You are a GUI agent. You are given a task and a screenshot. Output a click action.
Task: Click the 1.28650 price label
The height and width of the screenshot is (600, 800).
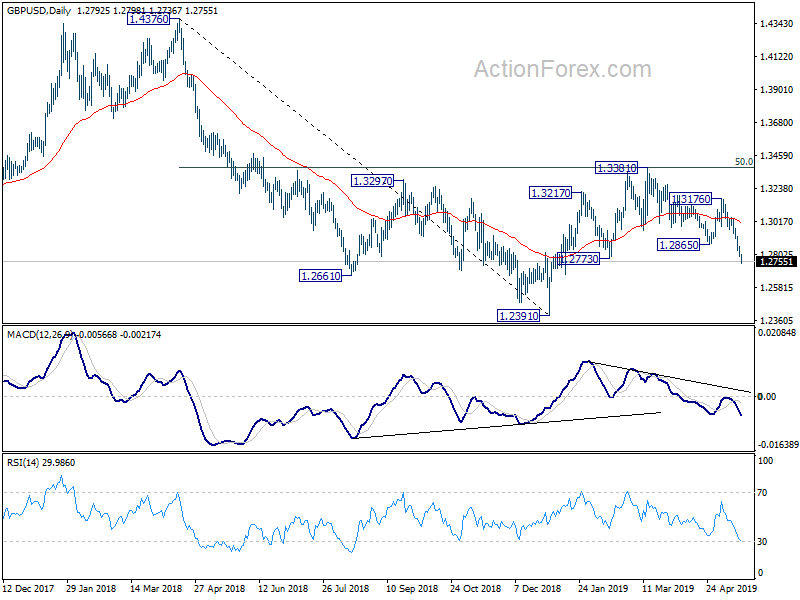pyautogui.click(x=679, y=245)
